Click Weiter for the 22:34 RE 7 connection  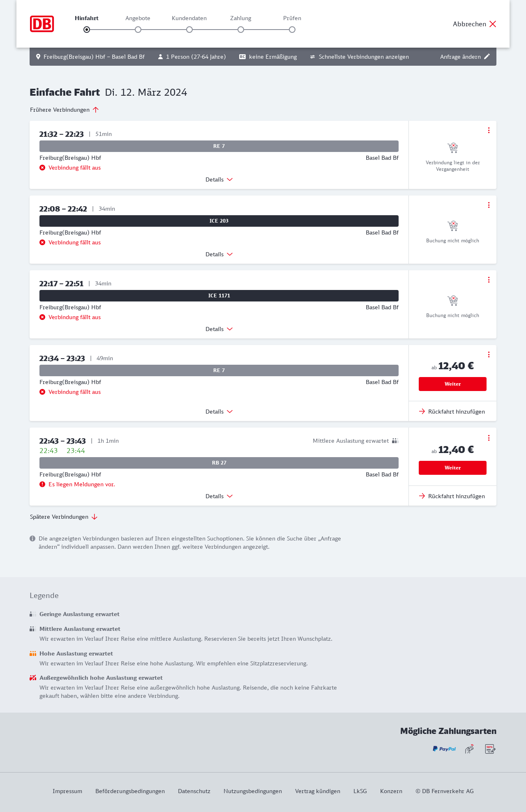tap(452, 384)
